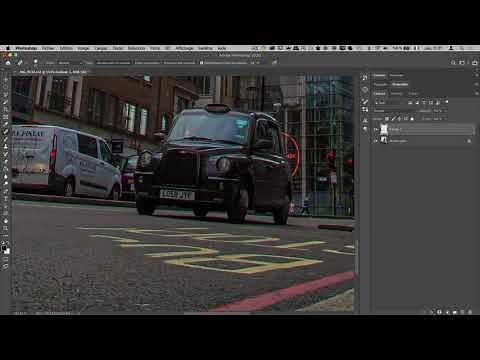Screen dimensions: 480x360
Task: Hide the Arrière-plan layer
Action: click(375, 141)
